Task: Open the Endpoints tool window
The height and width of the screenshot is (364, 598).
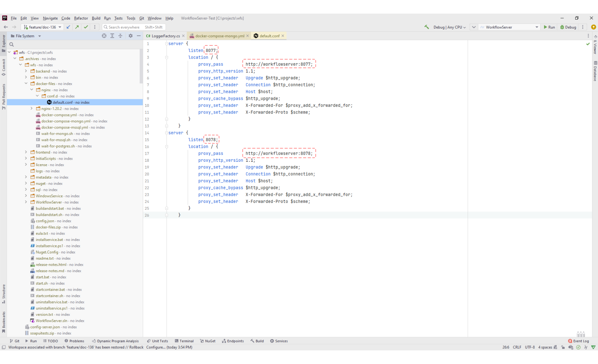Action: [x=233, y=341]
